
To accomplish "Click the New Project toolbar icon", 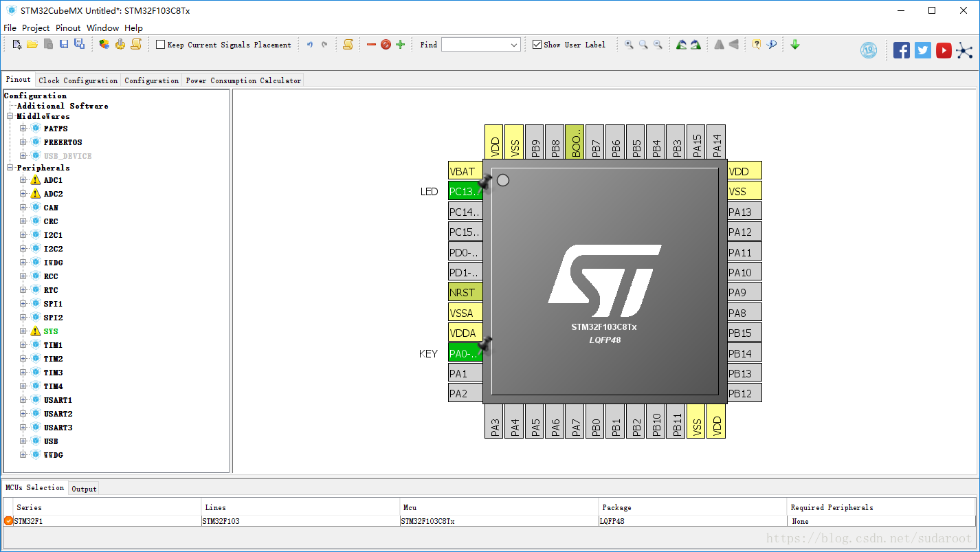I will pyautogui.click(x=18, y=45).
